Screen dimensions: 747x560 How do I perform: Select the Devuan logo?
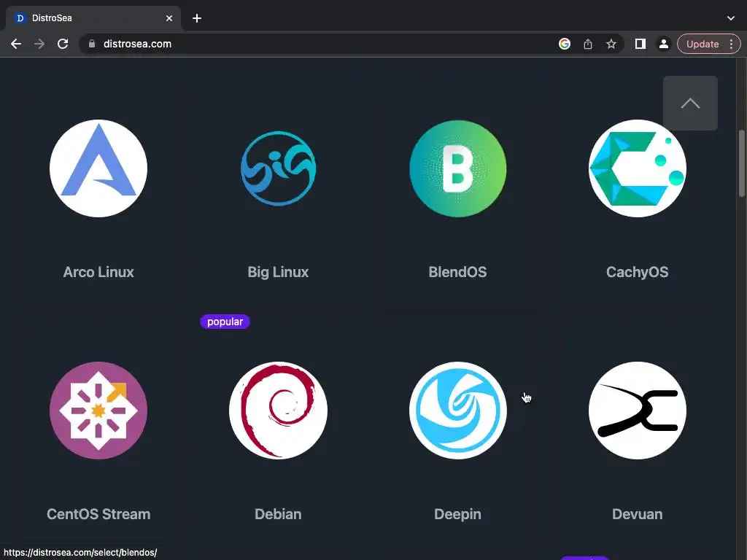point(638,411)
